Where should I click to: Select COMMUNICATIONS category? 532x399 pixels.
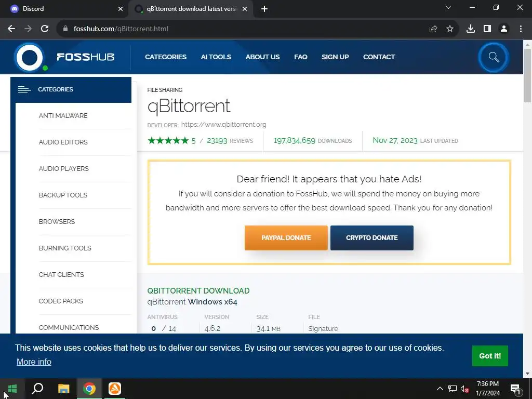(69, 327)
